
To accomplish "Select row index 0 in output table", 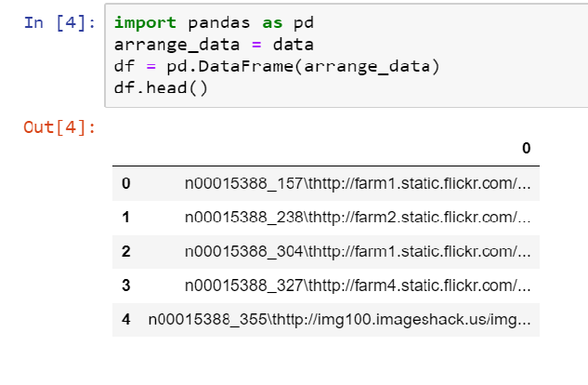I will point(126,183).
